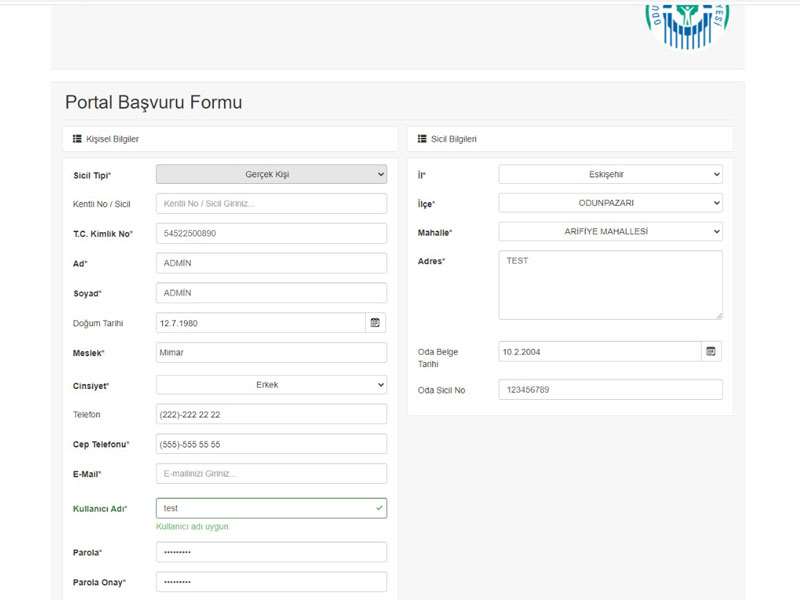Viewport: 800px width, 600px height.
Task: Click the Parola password field
Action: coord(271,552)
